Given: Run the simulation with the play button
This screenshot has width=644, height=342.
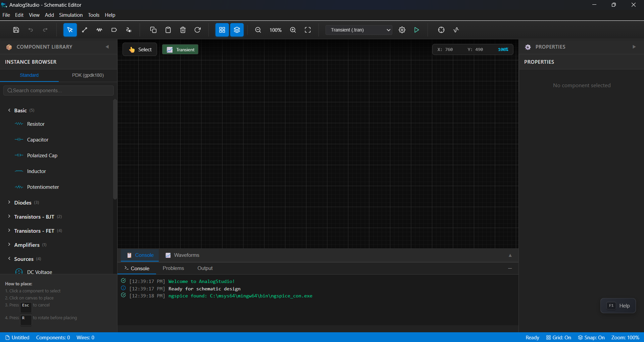Looking at the screenshot, I should coord(416,30).
